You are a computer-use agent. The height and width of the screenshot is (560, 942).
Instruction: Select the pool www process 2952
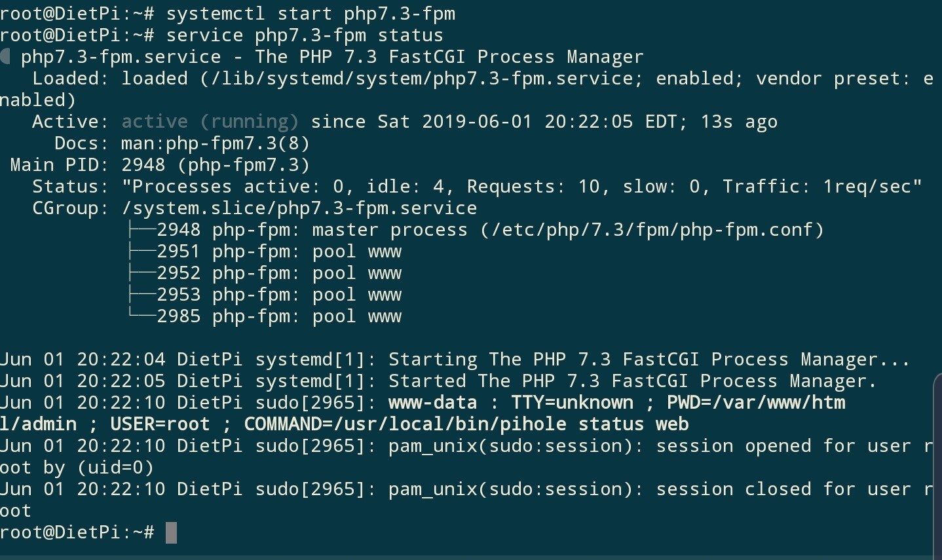[x=279, y=273]
